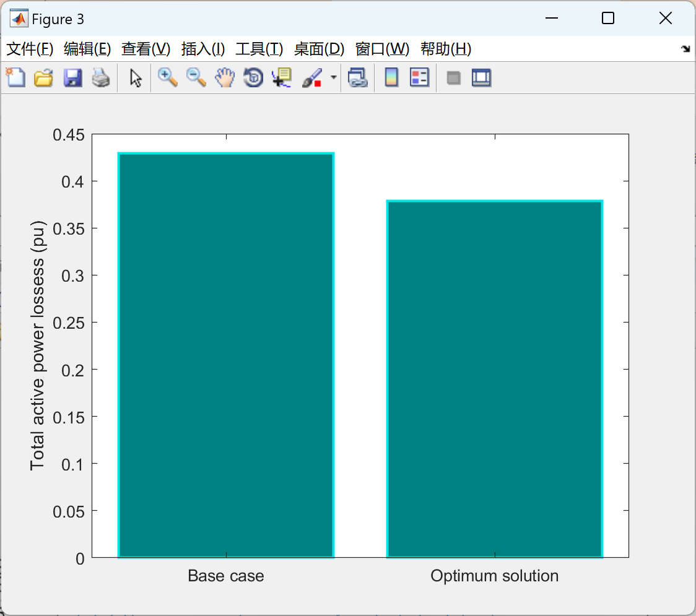Open the 编辑(E) menu
Viewport: 696px width, 616px height.
[x=87, y=49]
